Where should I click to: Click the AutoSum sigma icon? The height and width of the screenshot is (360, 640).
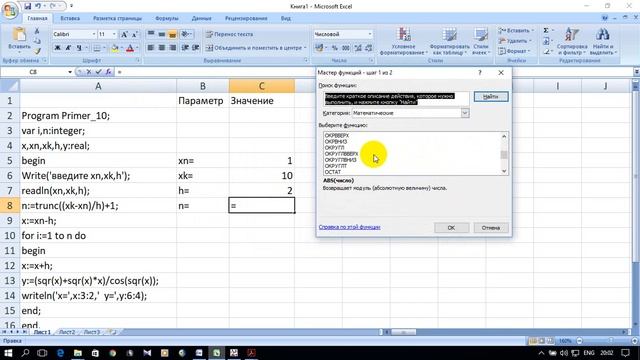point(546,31)
